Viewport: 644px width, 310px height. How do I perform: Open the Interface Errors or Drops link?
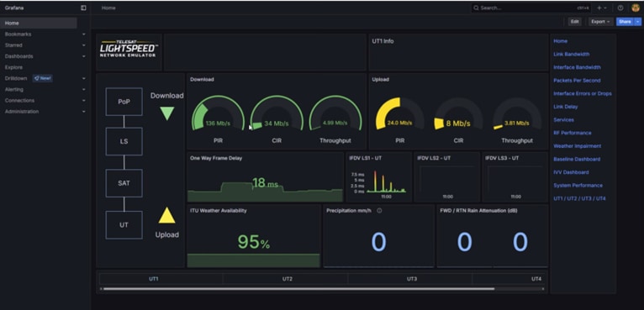point(583,93)
